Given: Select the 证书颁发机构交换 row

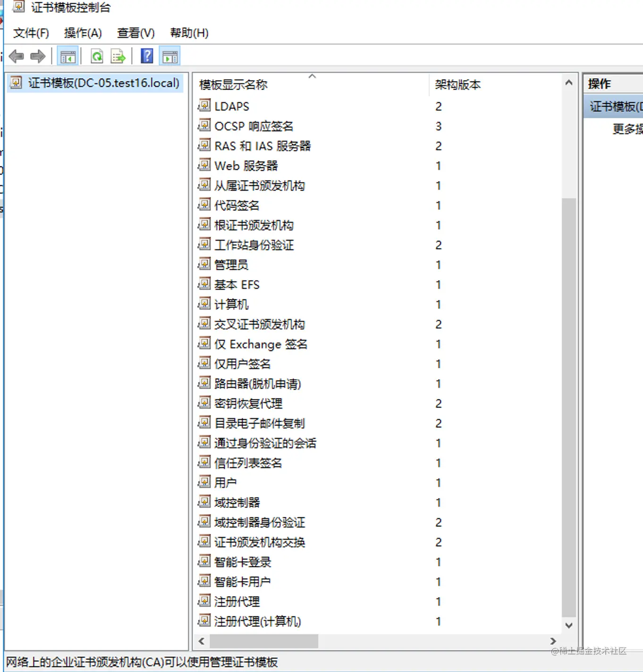Looking at the screenshot, I should pyautogui.click(x=378, y=542).
